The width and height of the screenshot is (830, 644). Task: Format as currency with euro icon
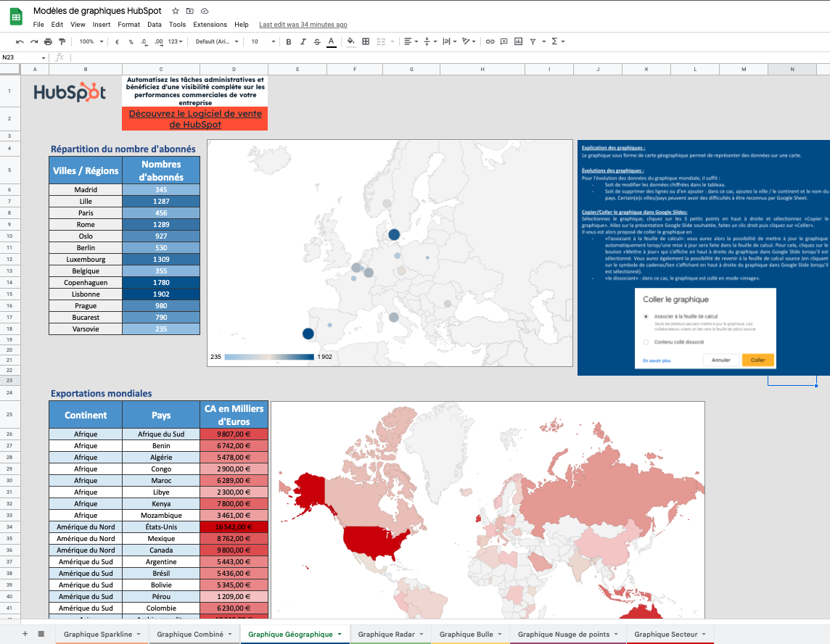tap(117, 42)
